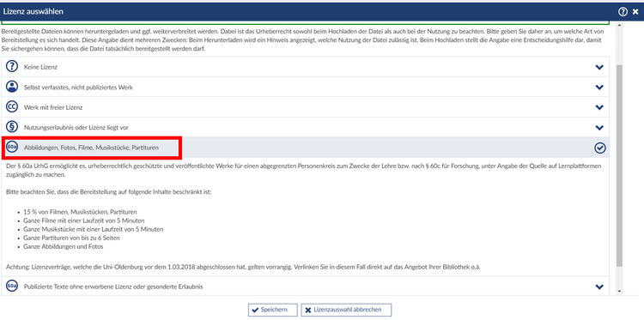Click the text Ganze Musikstücke mit einer Laufzeit
This screenshot has width=644, height=320.
pos(94,229)
